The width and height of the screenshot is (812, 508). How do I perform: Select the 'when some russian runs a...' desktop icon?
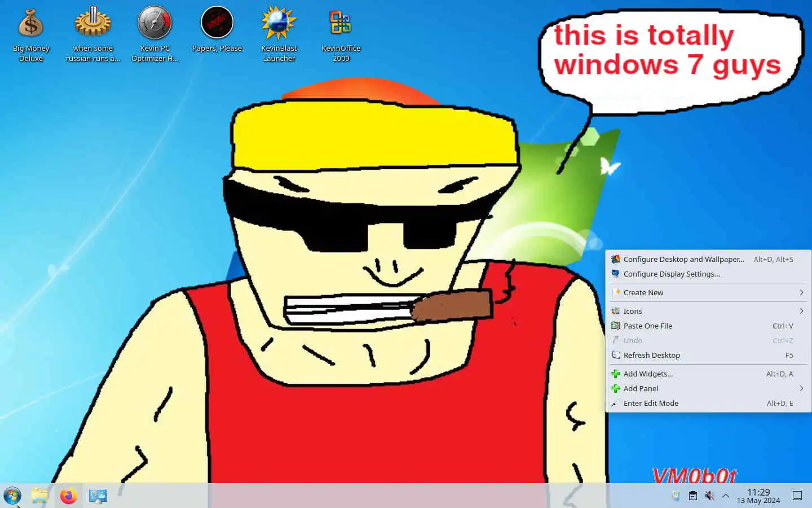(93, 34)
